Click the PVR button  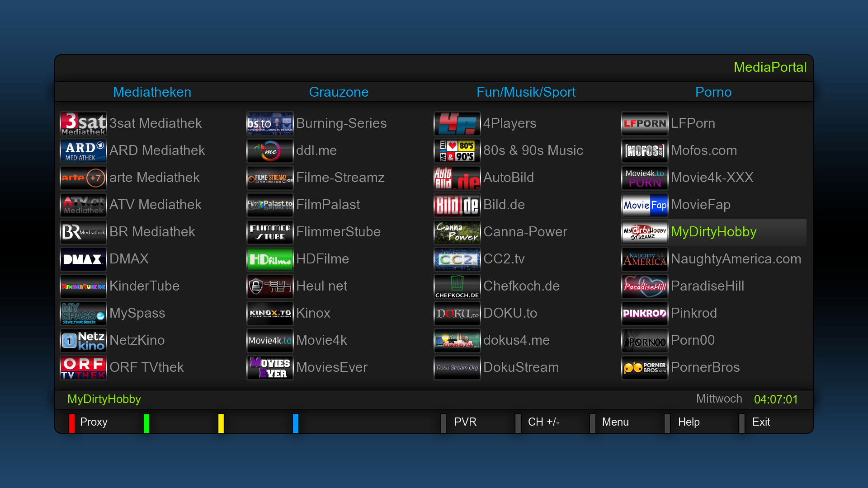pos(465,422)
